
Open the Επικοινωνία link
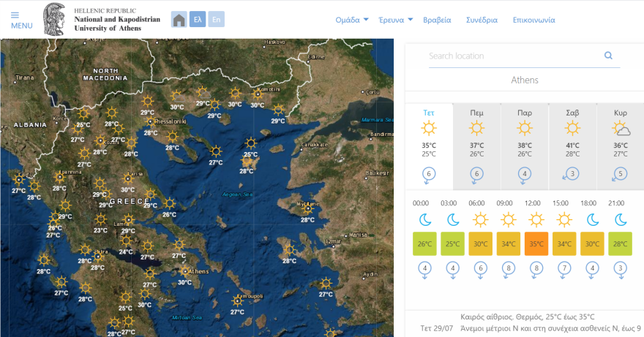(533, 20)
